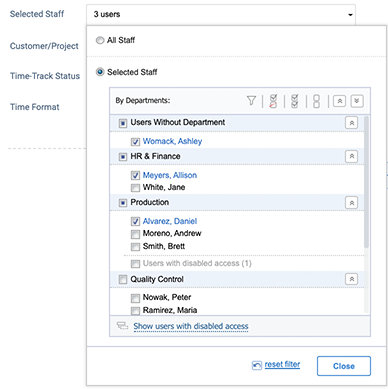Viewport: 388px width, 389px height.
Task: Click the Ramirez, Maria name
Action: tap(170, 310)
